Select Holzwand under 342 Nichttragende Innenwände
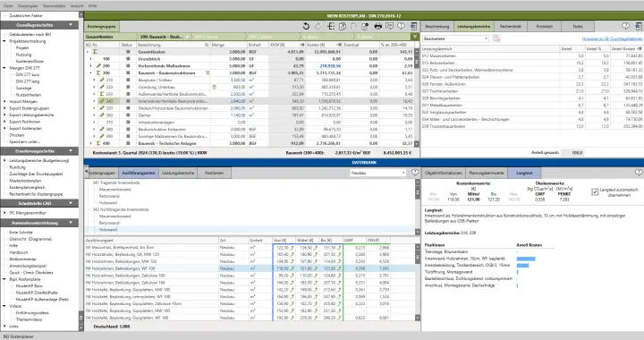The image size is (644, 340). click(108, 230)
